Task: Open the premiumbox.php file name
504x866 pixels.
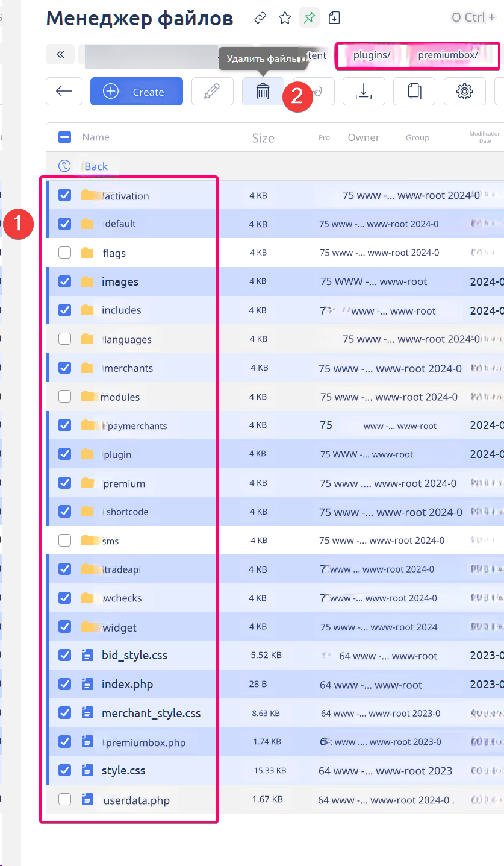Action: coord(145,742)
